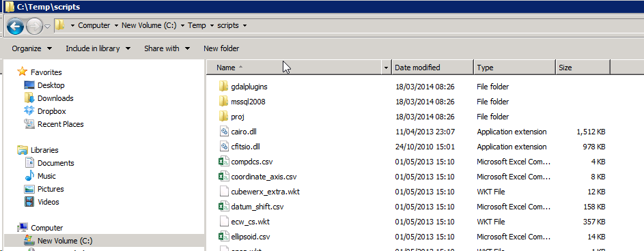Select the datum_shift.csv file name
644x251 pixels.
tap(257, 207)
